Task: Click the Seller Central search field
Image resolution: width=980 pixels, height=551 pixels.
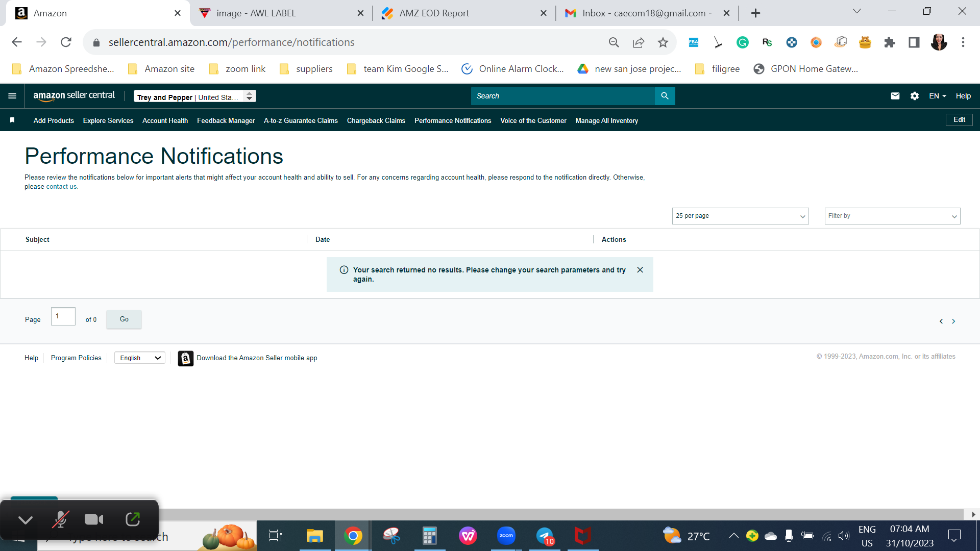Action: coord(562,96)
